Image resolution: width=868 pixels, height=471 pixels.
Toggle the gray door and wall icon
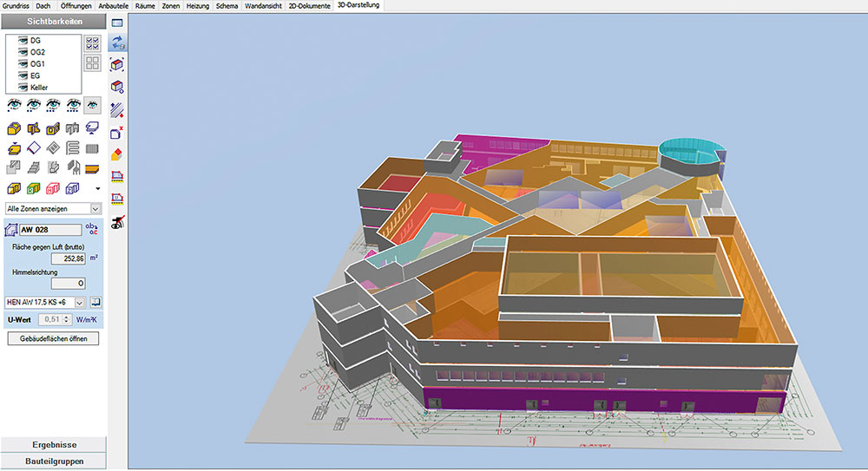click(73, 167)
